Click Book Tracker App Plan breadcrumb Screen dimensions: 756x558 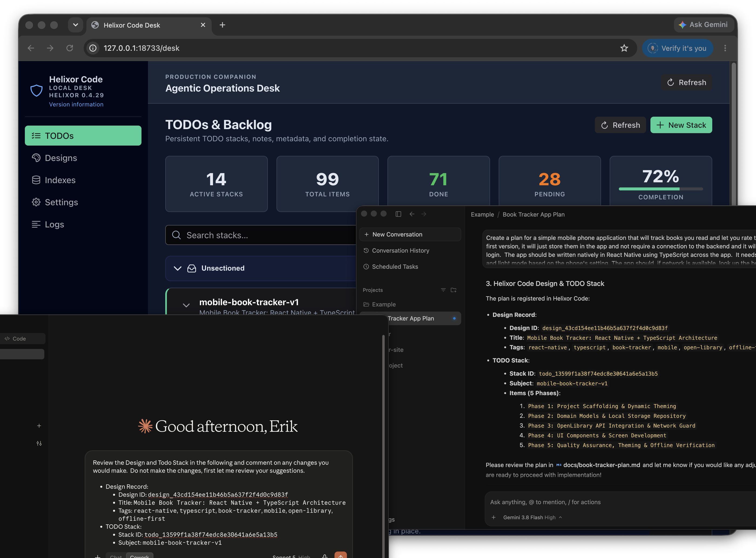tap(534, 214)
